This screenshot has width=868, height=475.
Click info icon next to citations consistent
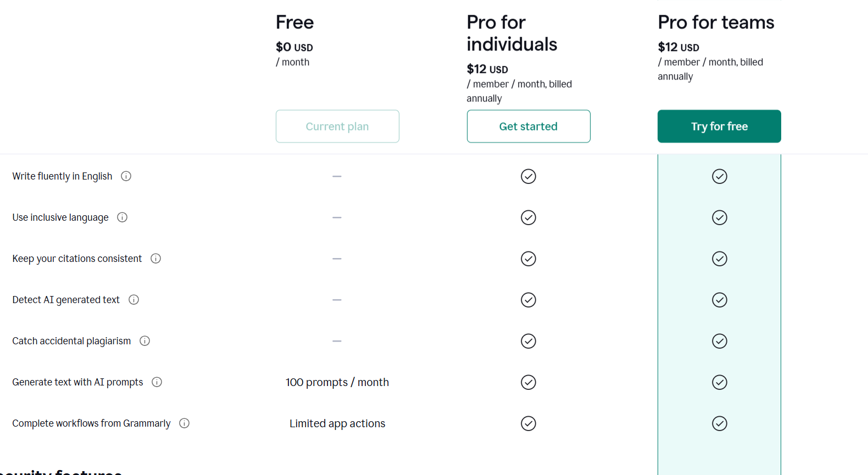[156, 259]
